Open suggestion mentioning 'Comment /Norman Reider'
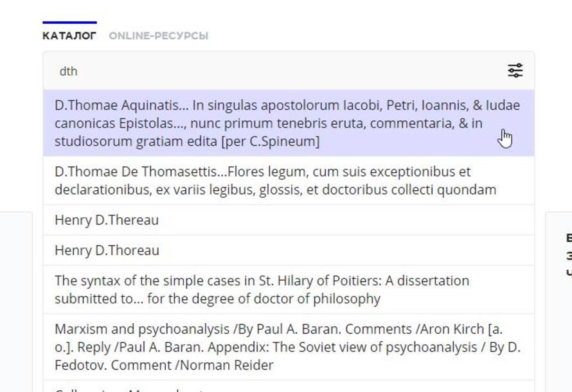This screenshot has width=572, height=392. (289, 347)
